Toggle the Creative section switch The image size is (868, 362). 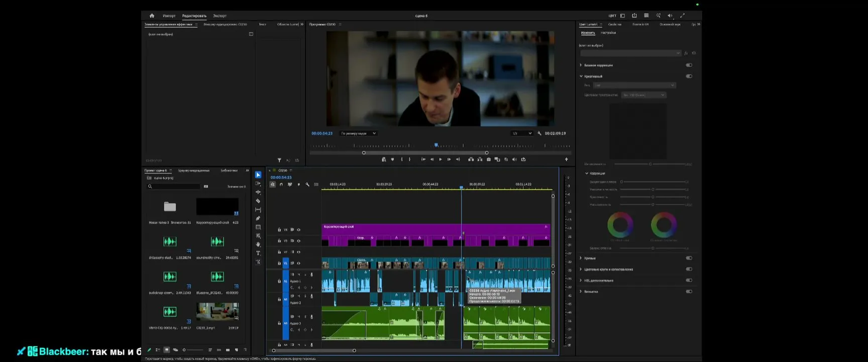click(689, 76)
